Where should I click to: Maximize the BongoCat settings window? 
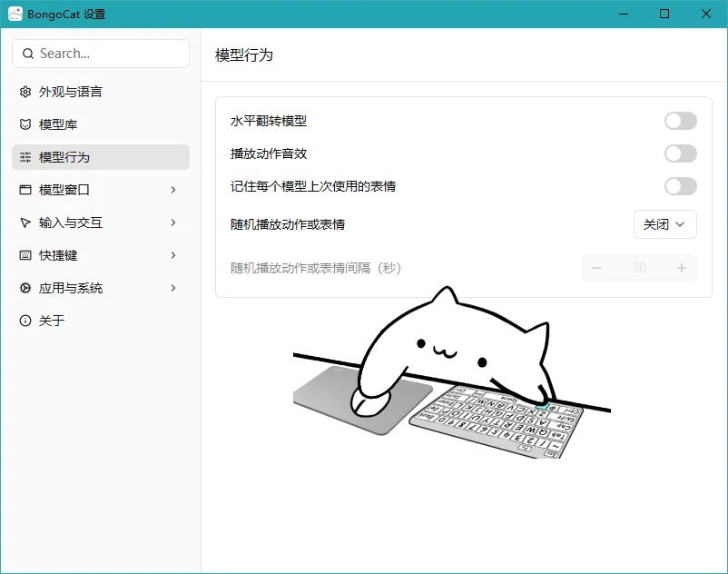tap(664, 14)
